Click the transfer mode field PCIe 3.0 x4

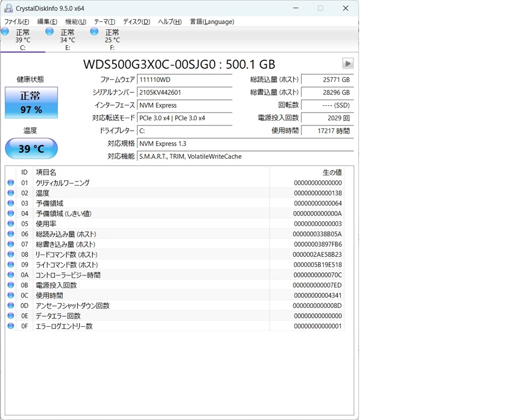(x=185, y=118)
